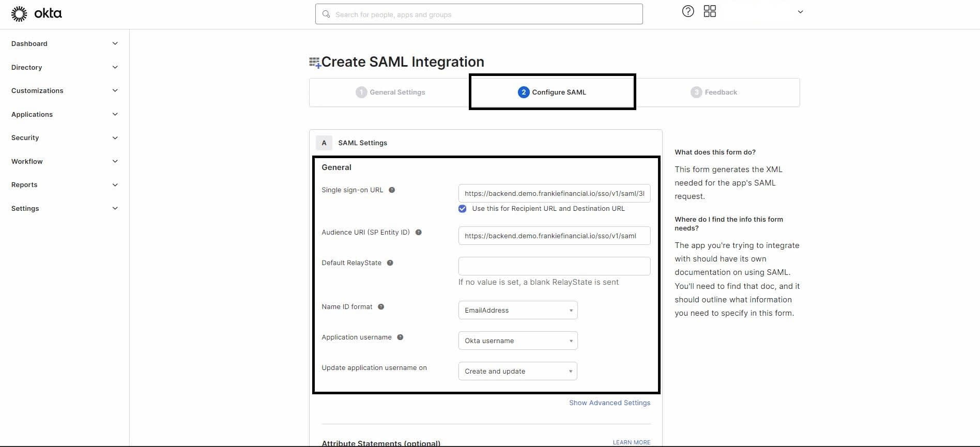Viewport: 980px width, 447px height.
Task: Click the LEARN MORE link
Action: [631, 442]
